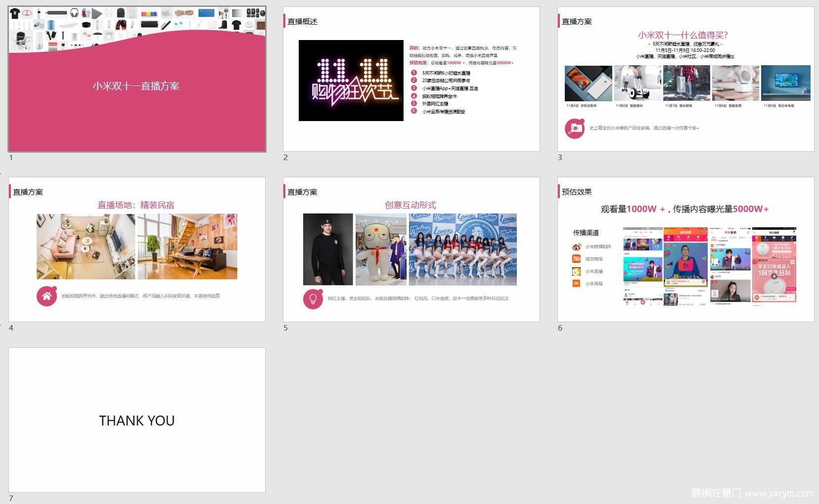Click the heading 小米双十一什么值得买?

point(683,35)
